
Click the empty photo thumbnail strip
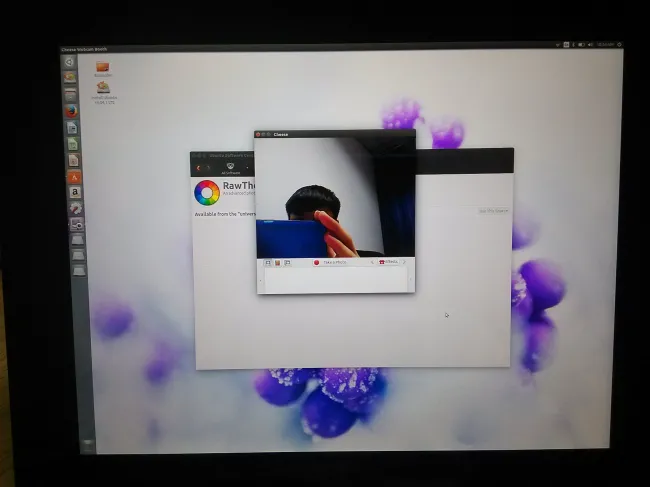point(335,280)
